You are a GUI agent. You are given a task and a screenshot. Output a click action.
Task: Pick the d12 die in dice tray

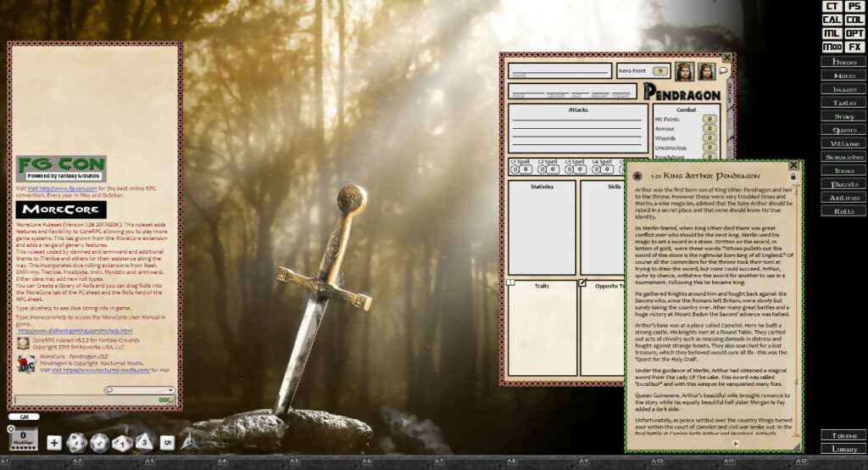(x=100, y=443)
